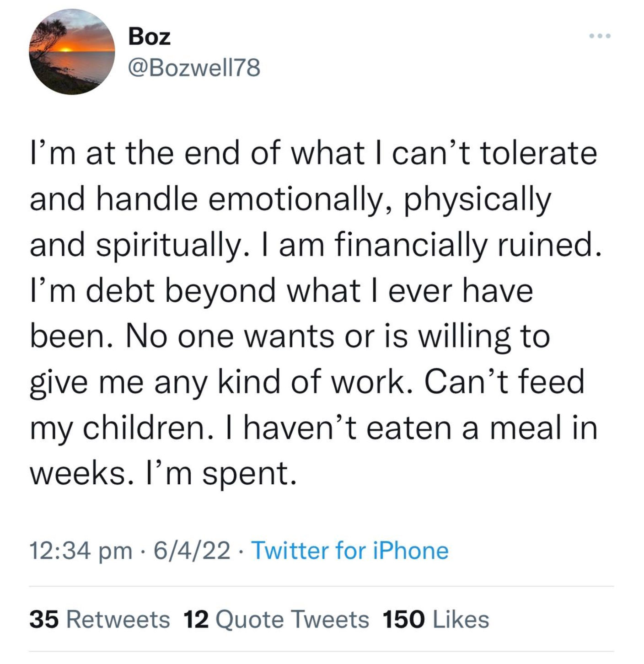Click the line ending Can't feed
The width and height of the screenshot is (644, 664).
tap(307, 381)
